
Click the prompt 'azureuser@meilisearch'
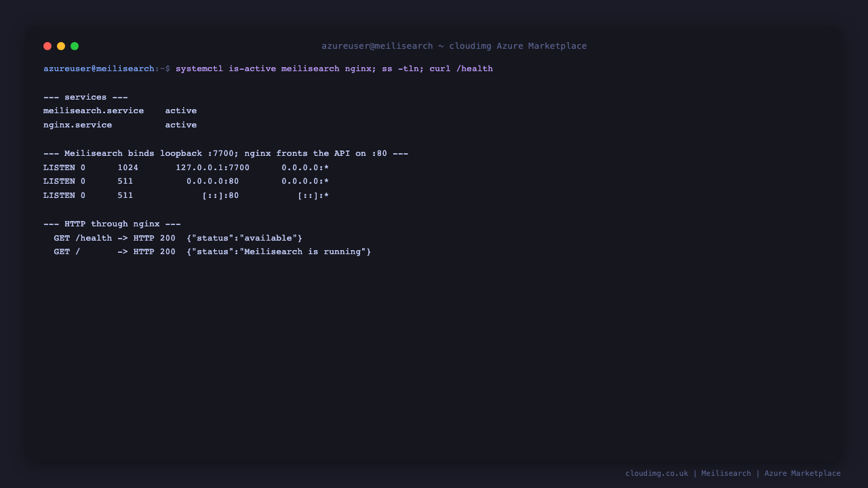point(99,68)
